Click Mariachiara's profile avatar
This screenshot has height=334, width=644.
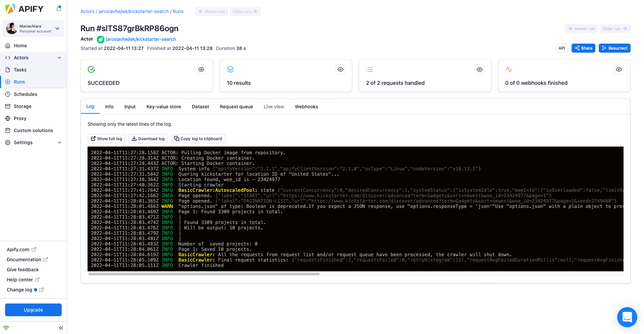pyautogui.click(x=12, y=29)
